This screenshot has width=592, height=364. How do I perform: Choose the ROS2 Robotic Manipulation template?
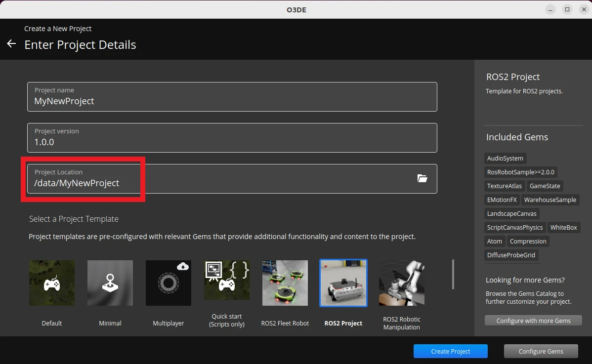click(x=402, y=283)
